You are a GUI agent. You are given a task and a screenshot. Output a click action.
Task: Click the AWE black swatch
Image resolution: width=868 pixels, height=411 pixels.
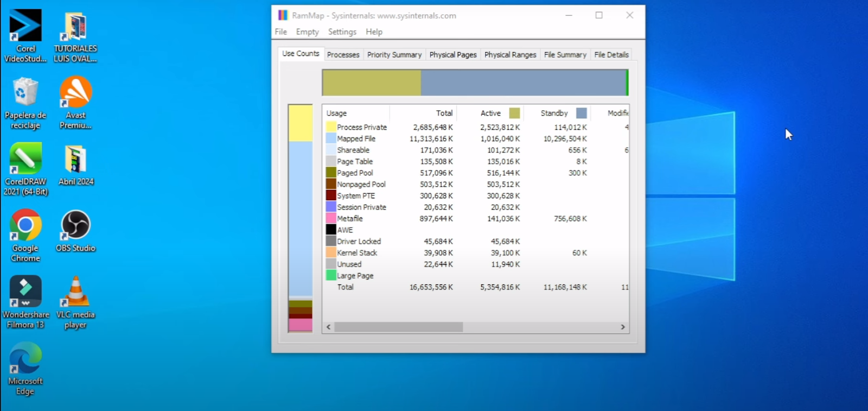coord(331,230)
